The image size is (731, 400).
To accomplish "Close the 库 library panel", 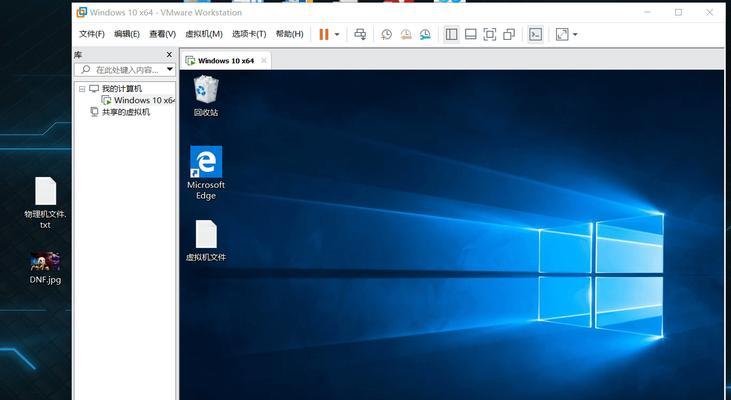I will 169,55.
